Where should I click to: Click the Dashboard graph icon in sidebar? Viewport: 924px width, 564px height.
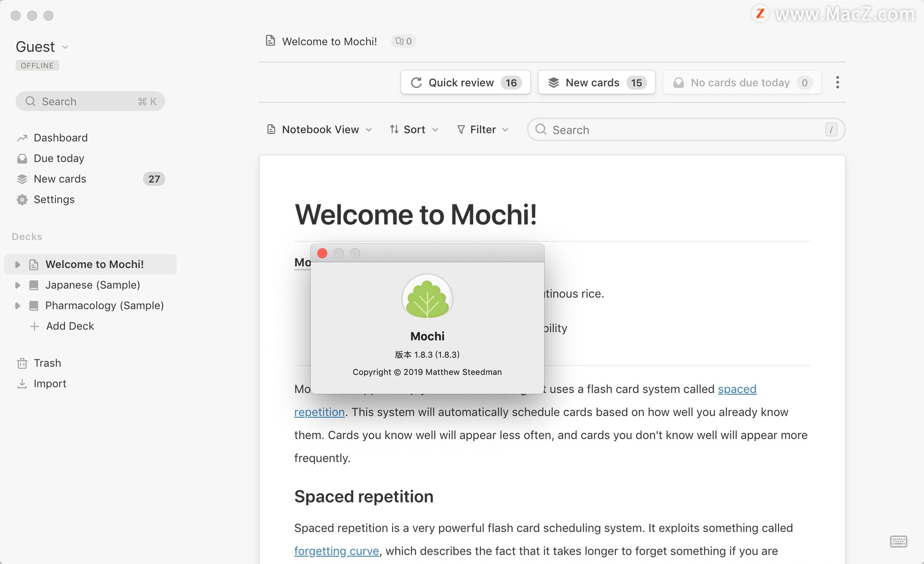[x=22, y=137]
